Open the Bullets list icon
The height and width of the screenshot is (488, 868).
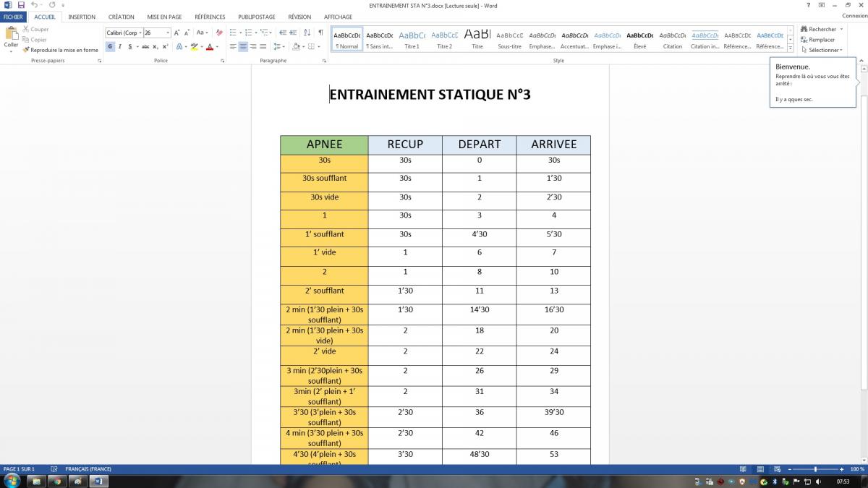point(233,33)
